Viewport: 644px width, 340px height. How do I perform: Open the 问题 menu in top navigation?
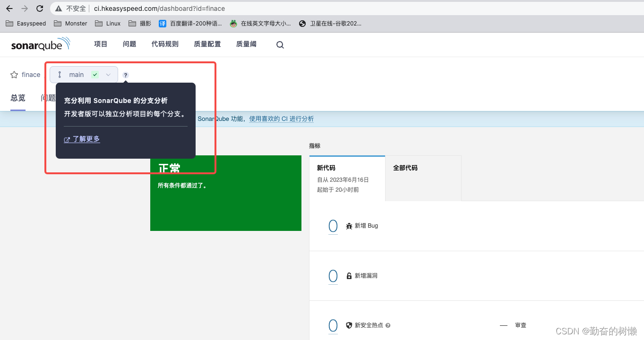[x=129, y=44]
